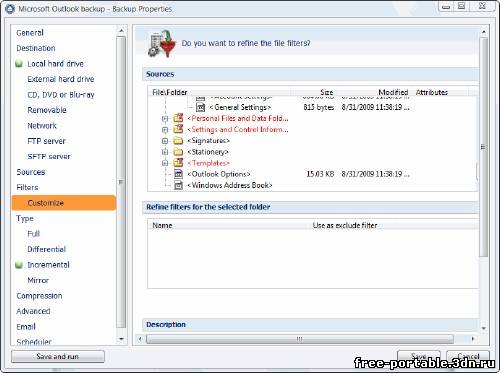Select the Outlook Options tree row
Viewport: 500px width, 373px height.
[219, 174]
